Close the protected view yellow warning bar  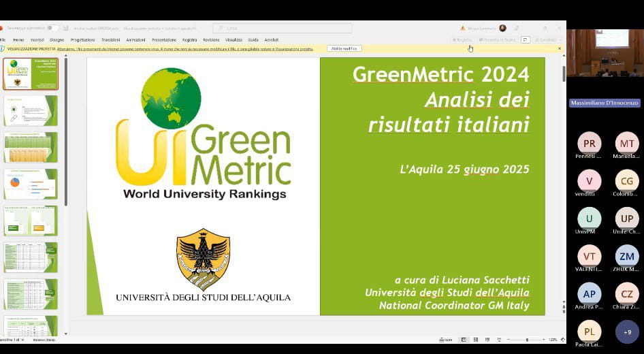560,48
